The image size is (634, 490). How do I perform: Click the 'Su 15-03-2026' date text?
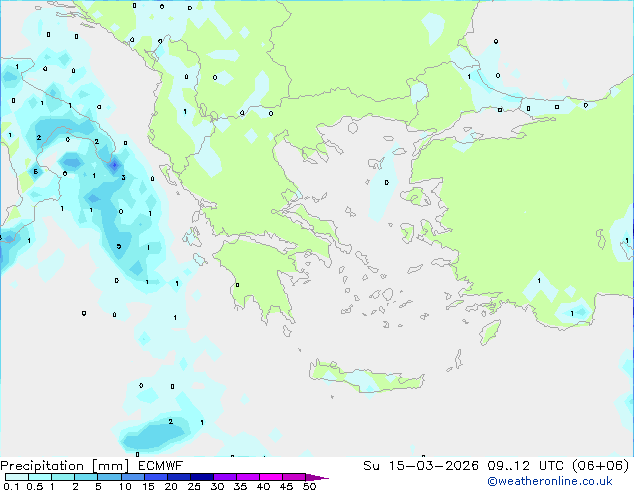[421, 466]
